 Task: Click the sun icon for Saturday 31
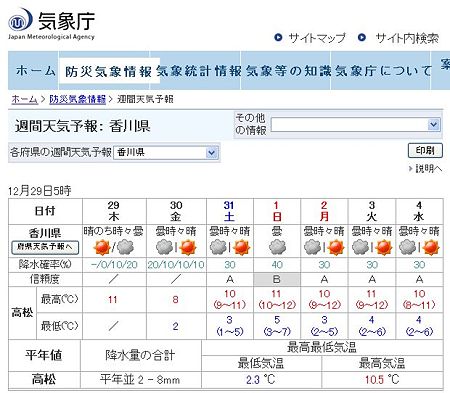point(241,247)
